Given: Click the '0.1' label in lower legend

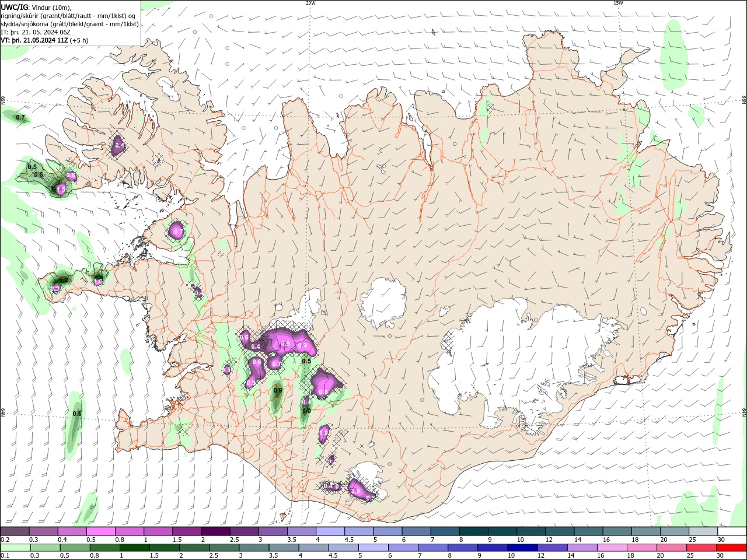Looking at the screenshot, I should pos(5,556).
